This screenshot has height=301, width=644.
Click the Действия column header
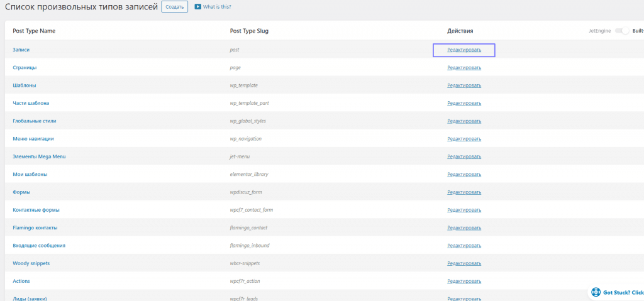(x=460, y=31)
